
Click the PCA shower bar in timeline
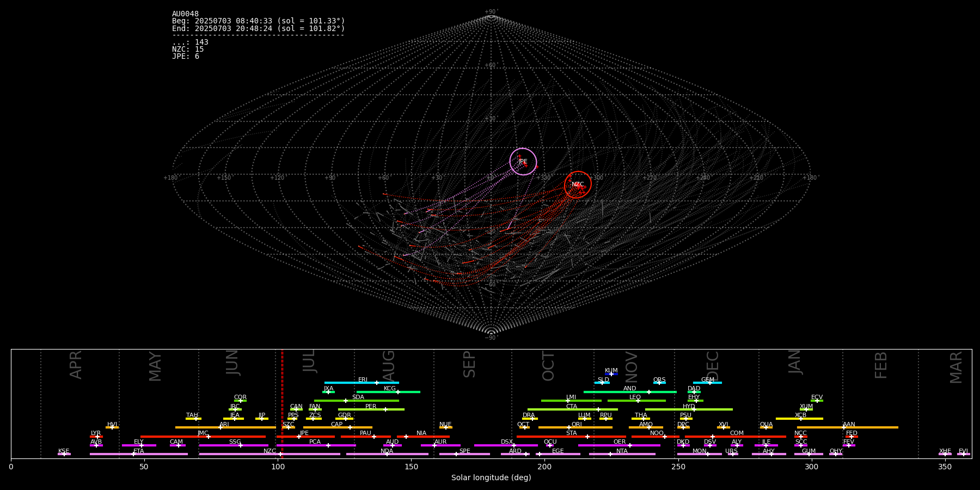point(316,445)
